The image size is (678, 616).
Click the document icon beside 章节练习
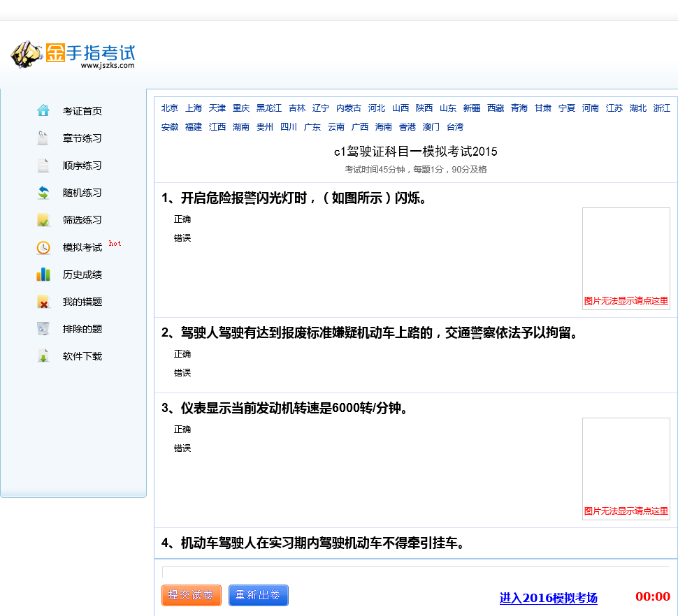point(43,138)
